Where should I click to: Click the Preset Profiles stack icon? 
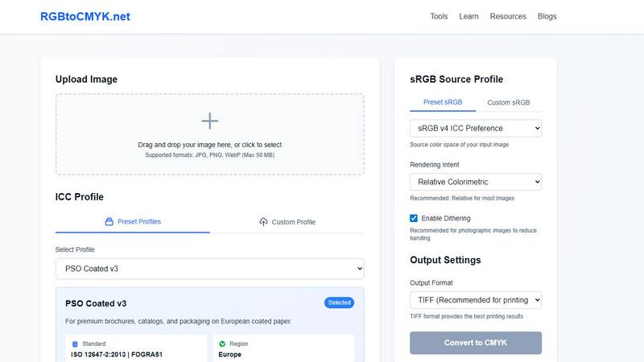(x=109, y=221)
